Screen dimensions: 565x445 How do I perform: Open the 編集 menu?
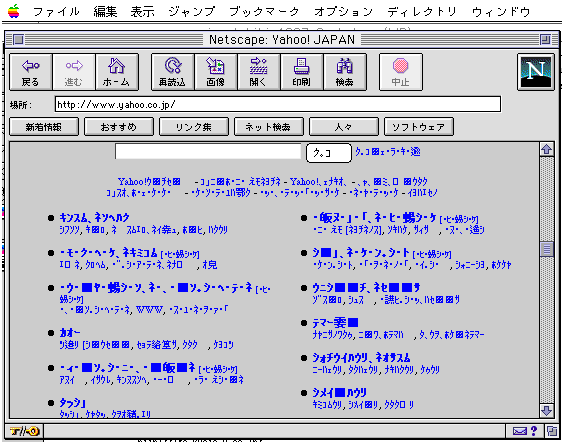(x=105, y=12)
